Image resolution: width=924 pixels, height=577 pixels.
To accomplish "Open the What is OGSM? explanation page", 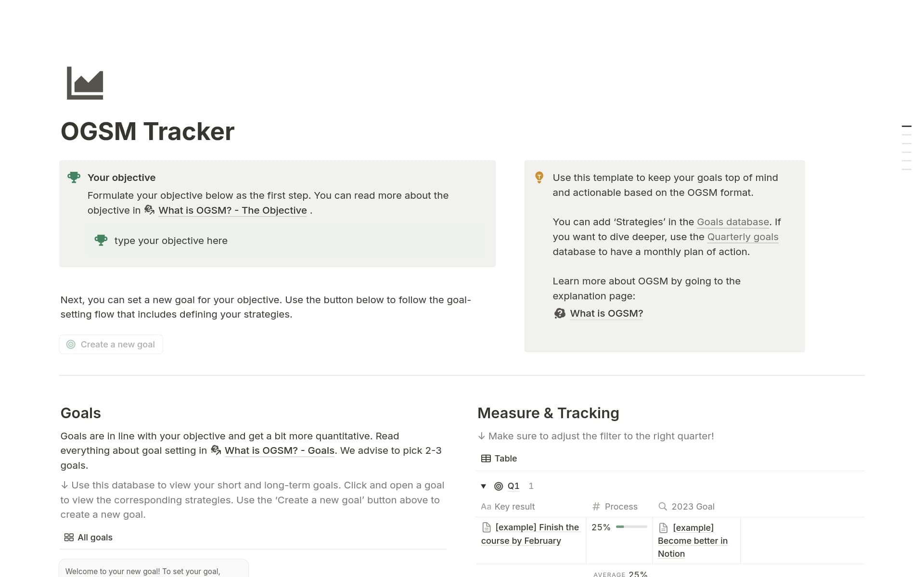I will (606, 313).
